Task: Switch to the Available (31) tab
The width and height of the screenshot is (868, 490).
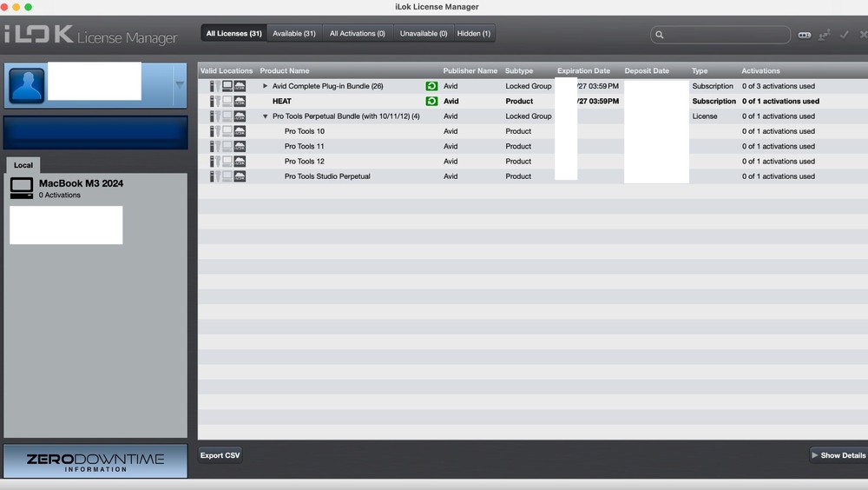Action: pyautogui.click(x=294, y=34)
